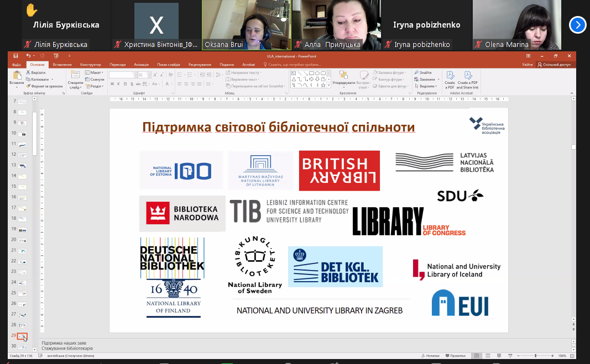This screenshot has width=590, height=364.
Task: Switch to the Вставлення tab
Action: point(62,65)
